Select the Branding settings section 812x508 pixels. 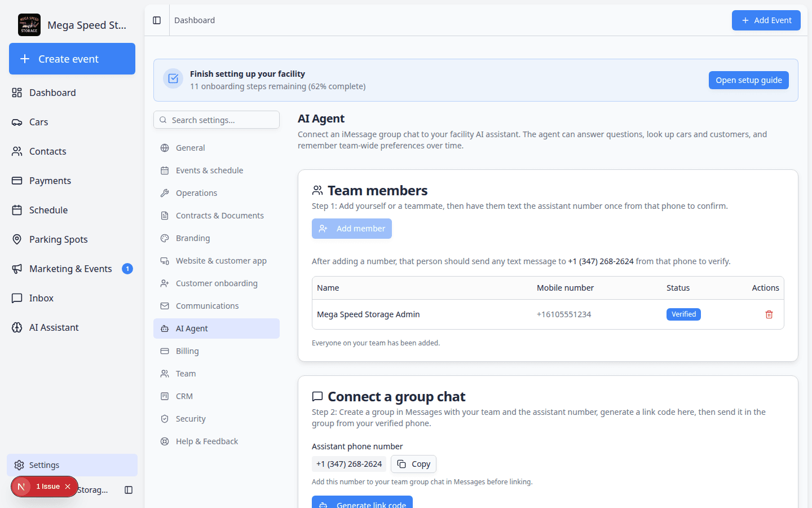pos(217,238)
